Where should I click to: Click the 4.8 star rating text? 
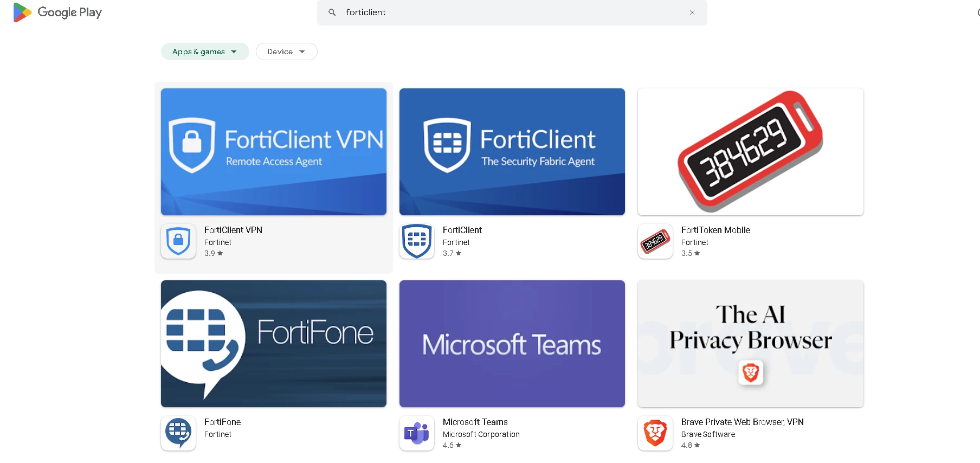[691, 445]
